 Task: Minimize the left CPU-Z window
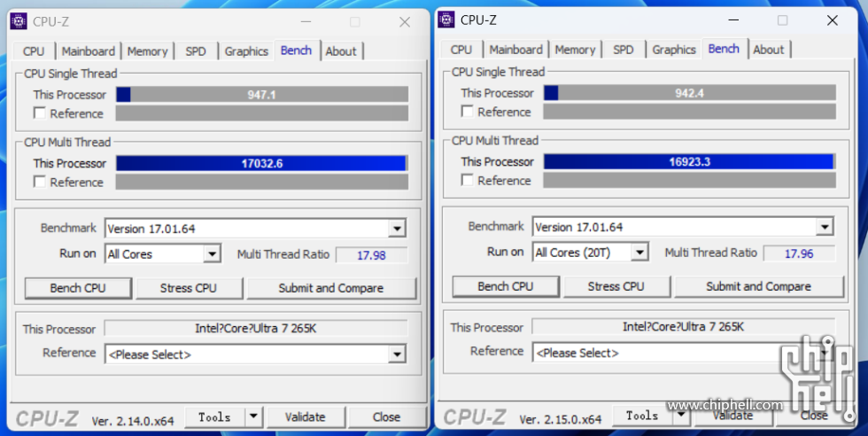point(306,21)
